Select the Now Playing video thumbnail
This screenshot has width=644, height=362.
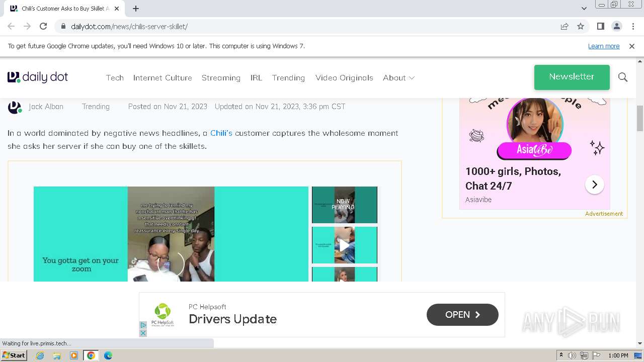[345, 205]
